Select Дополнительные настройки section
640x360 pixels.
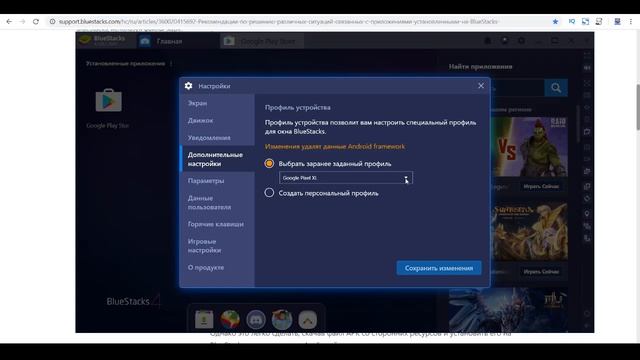coord(217,159)
